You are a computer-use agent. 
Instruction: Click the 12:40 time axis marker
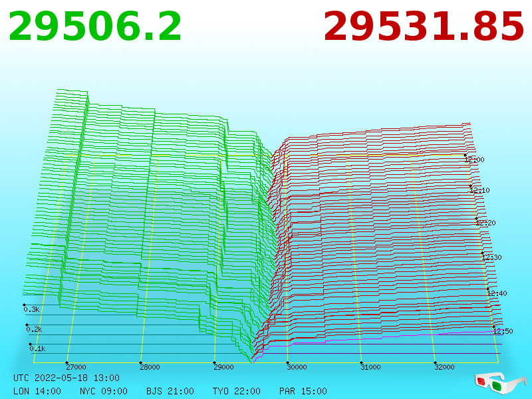click(x=497, y=293)
